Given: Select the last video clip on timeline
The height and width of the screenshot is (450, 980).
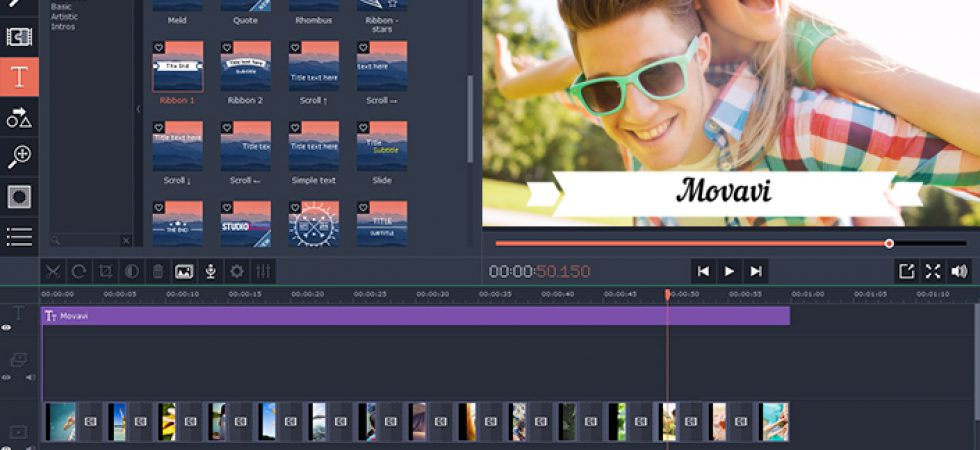Looking at the screenshot, I should [x=774, y=422].
